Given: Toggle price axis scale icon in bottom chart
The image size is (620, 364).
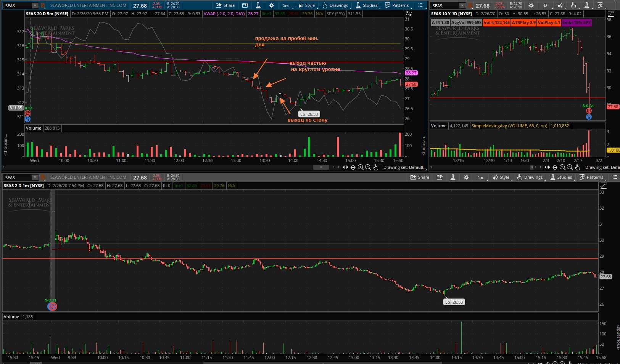Looking at the screenshot, I should pos(604,186).
